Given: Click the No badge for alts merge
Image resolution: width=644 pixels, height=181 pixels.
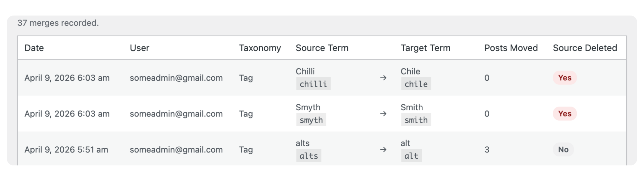Looking at the screenshot, I should [x=563, y=150].
